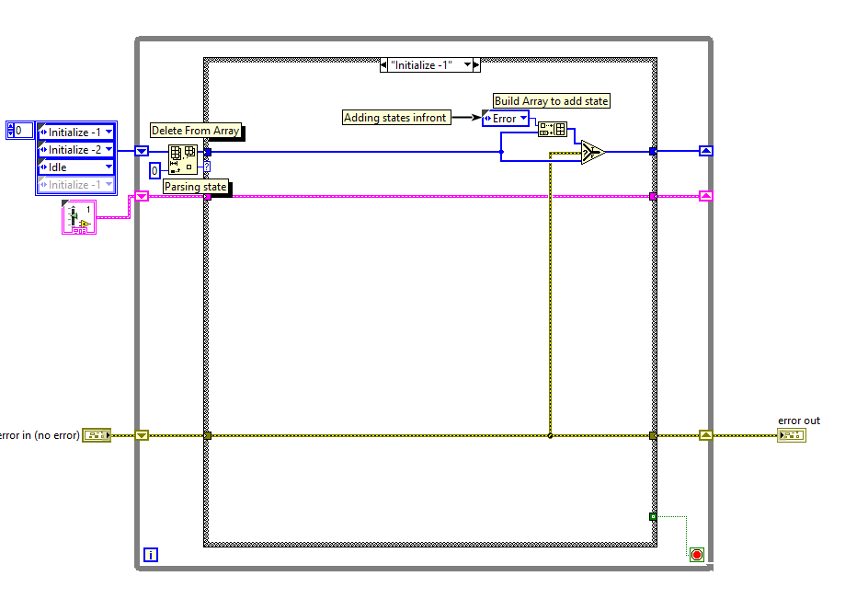Select the pink shift register arrow terminal

141,195
